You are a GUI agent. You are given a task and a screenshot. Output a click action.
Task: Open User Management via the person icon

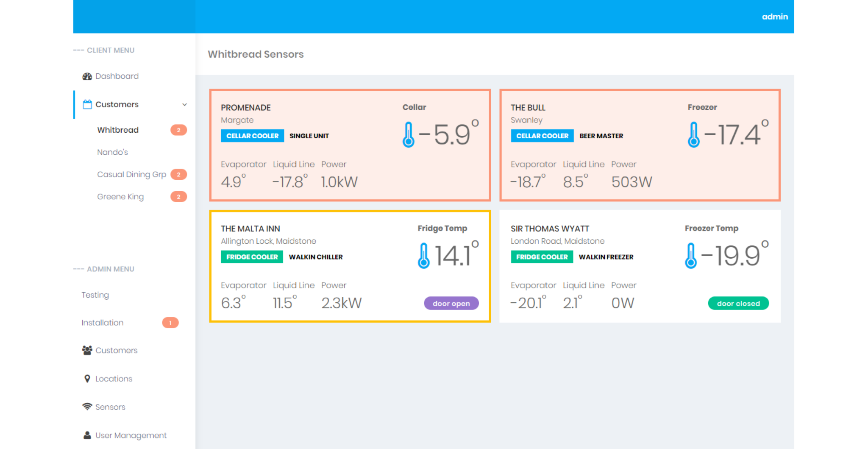click(87, 435)
